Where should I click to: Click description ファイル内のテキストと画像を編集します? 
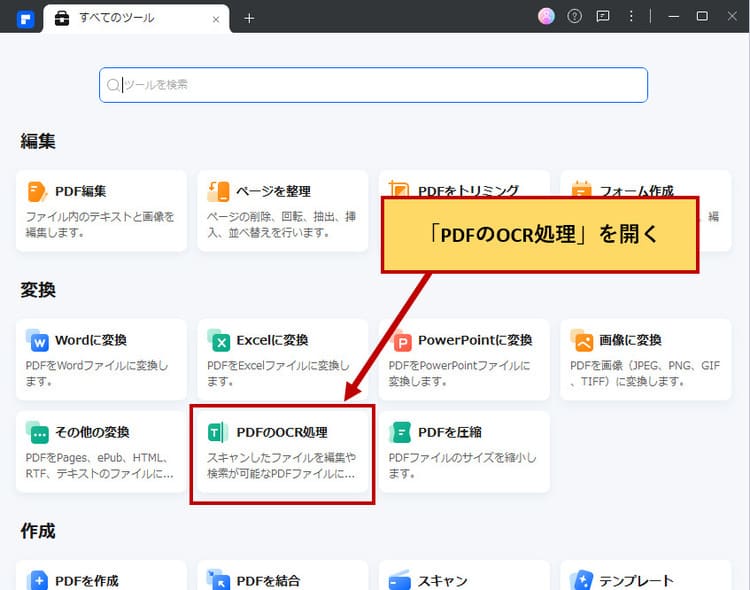click(100, 224)
